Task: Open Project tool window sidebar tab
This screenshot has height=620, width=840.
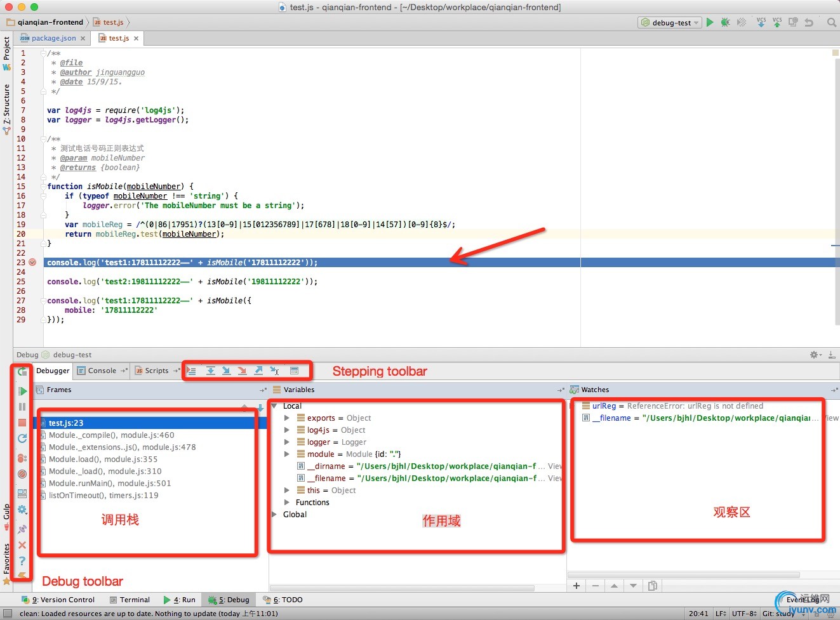Action: point(6,53)
